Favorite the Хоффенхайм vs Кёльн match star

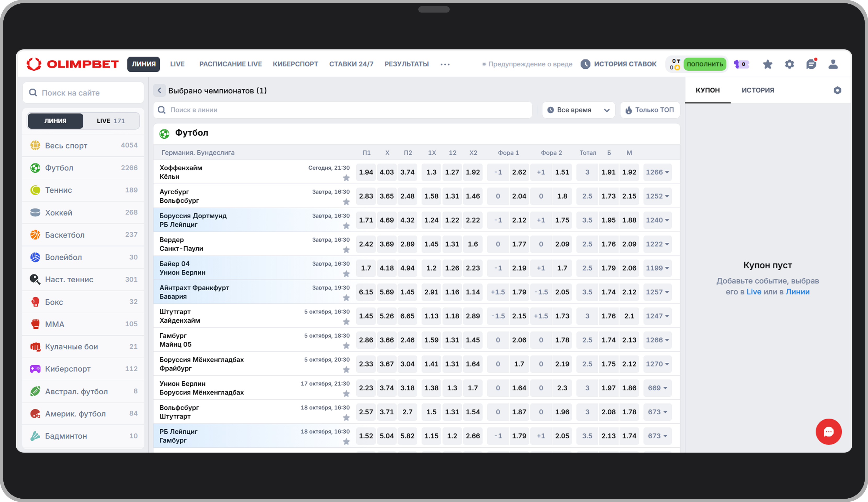pos(346,178)
